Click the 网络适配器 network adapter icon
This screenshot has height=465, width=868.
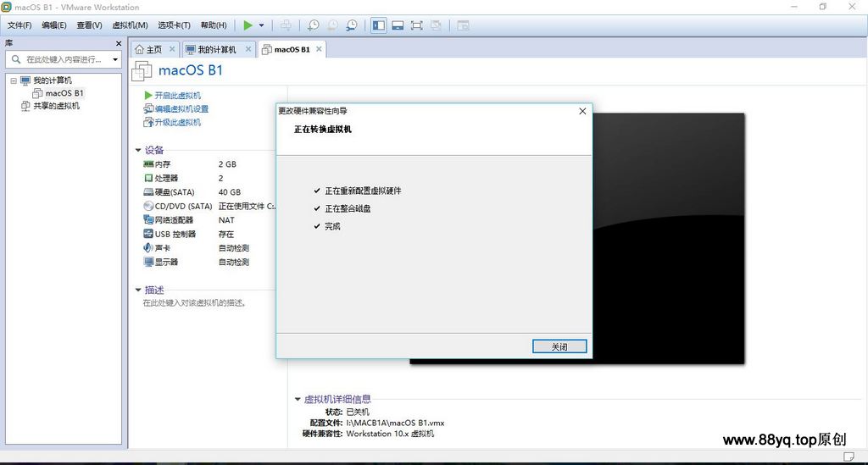[x=148, y=219]
